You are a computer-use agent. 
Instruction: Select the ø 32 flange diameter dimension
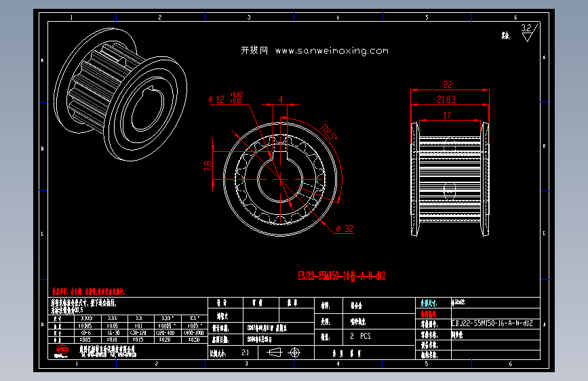click(x=345, y=228)
